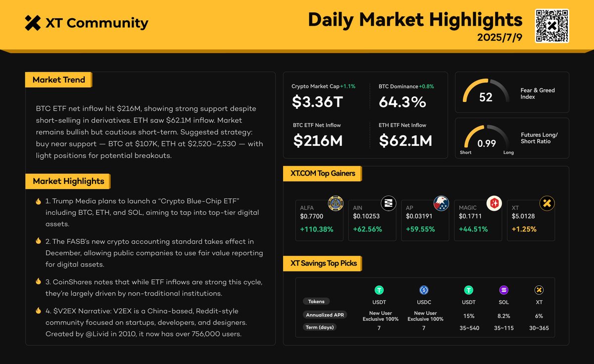Click the Crypto Market Cap value $3.36T
The height and width of the screenshot is (364, 594).
pos(318,102)
